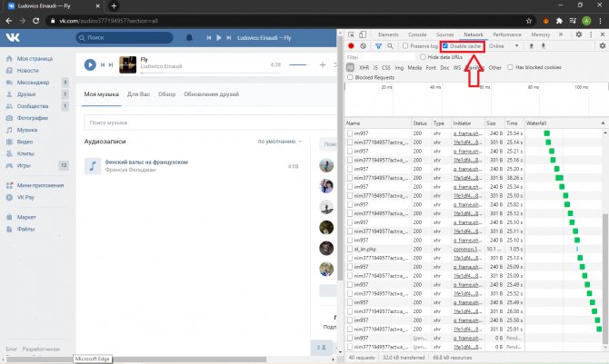
Task: Click the Fly album cover thumbnail
Action: tap(128, 64)
